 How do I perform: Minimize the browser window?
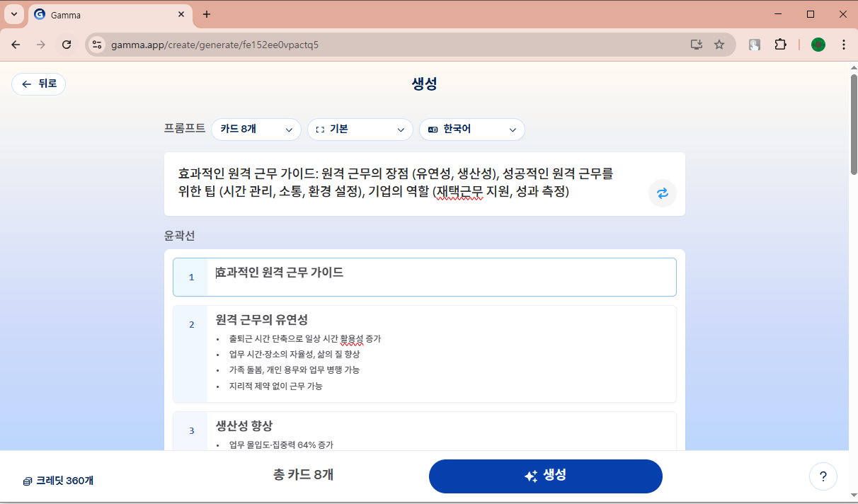point(777,14)
